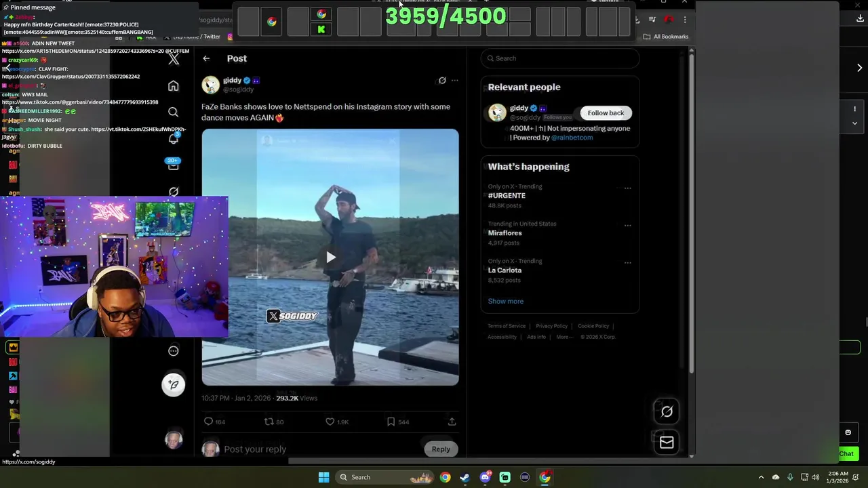Image resolution: width=868 pixels, height=488 pixels.
Task: Open more options for #URGENTE trend
Action: (x=627, y=188)
